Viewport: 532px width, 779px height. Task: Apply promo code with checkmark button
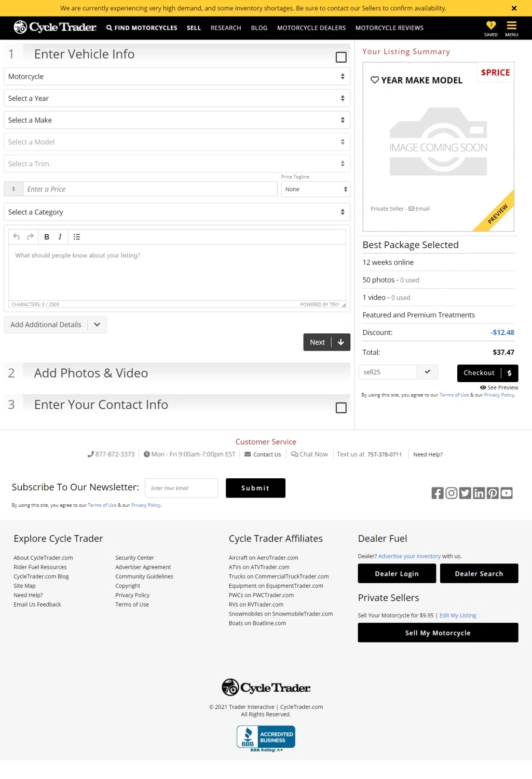coord(428,372)
